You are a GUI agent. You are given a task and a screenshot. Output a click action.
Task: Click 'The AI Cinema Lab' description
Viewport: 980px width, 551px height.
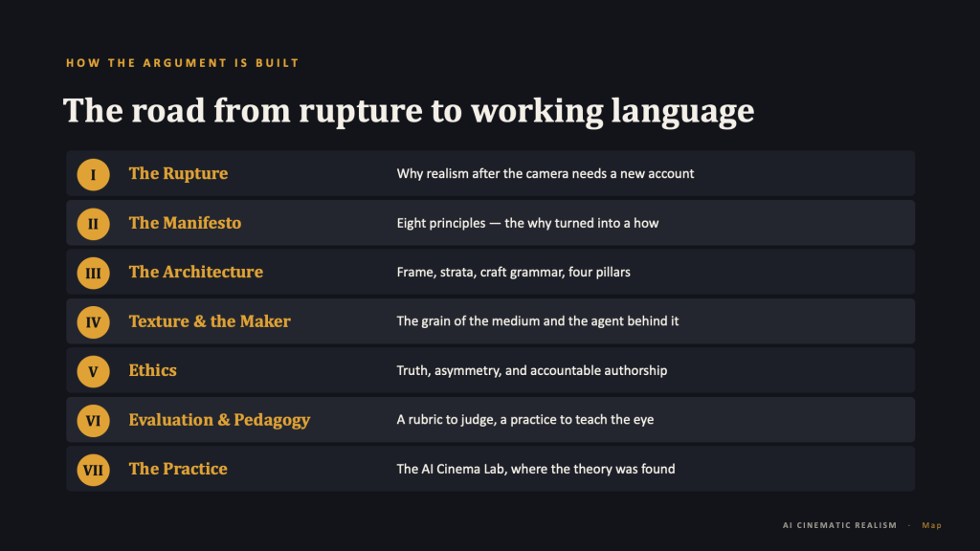click(536, 469)
